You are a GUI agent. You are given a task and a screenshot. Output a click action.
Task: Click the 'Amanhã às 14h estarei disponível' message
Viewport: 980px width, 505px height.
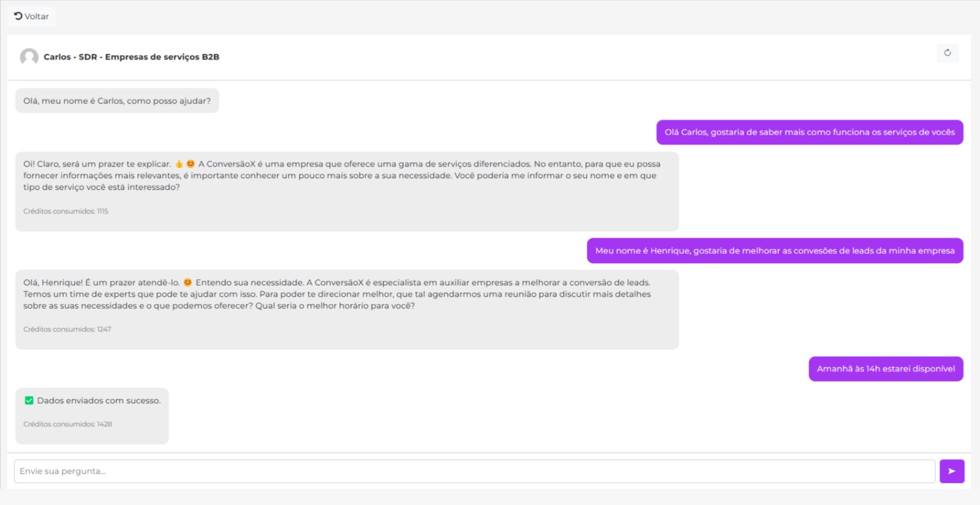tap(885, 368)
